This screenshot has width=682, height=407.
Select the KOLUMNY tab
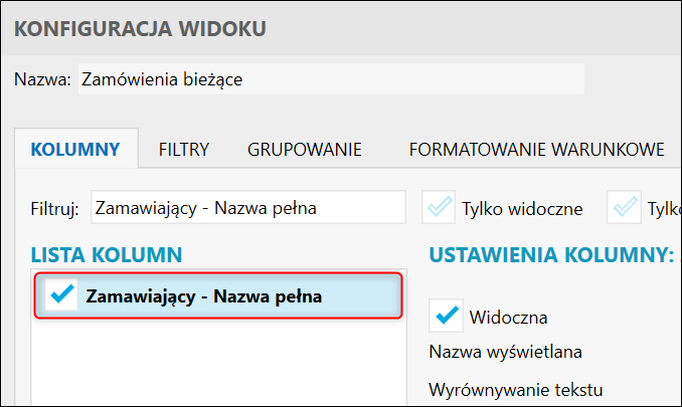pyautogui.click(x=76, y=150)
